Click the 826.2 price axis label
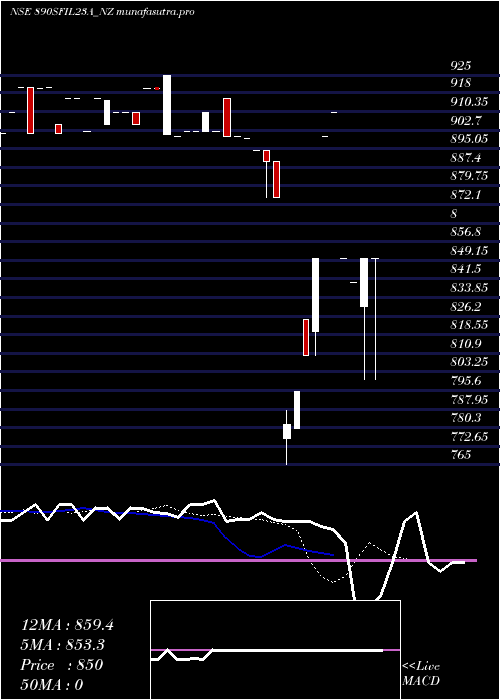This screenshot has width=500, height=700. (x=466, y=306)
